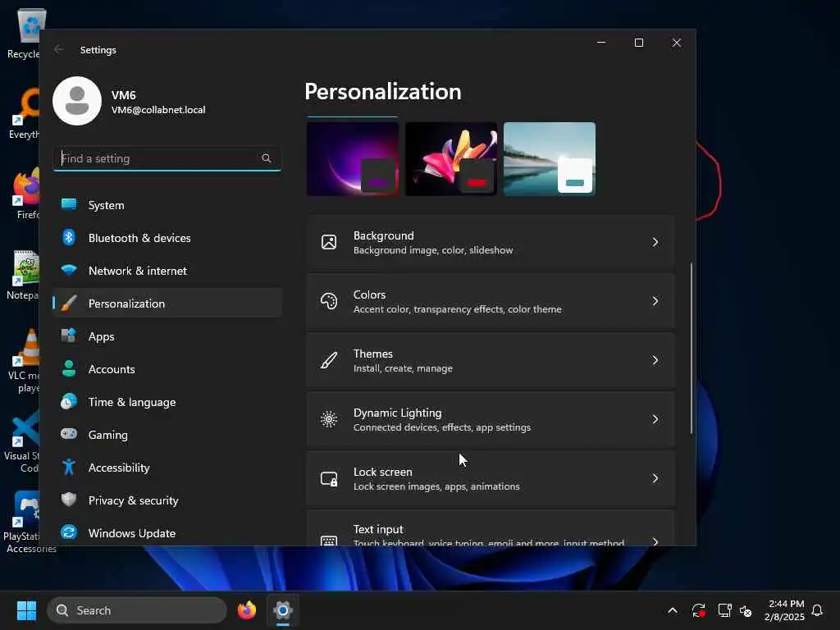The width and height of the screenshot is (840, 630).
Task: Open the Text input row
Action: (491, 528)
